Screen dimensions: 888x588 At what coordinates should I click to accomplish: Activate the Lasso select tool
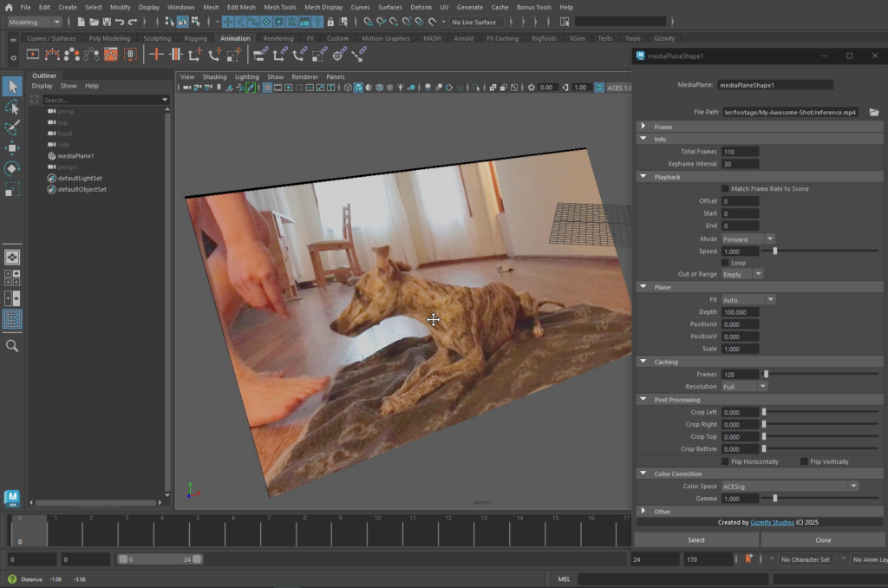point(12,107)
